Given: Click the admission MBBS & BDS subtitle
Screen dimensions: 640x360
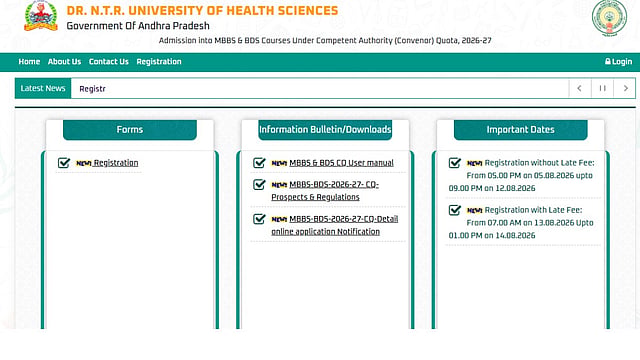Looking at the screenshot, I should [325, 40].
